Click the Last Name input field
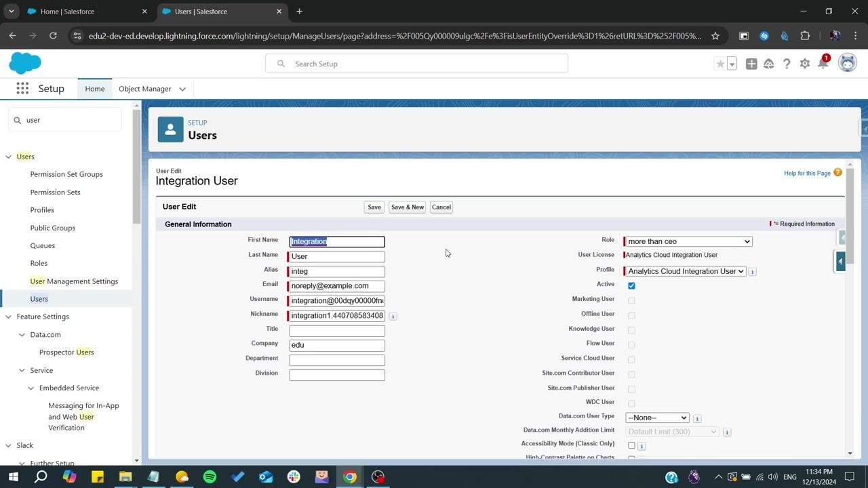The width and height of the screenshot is (868, 488). (x=337, y=257)
